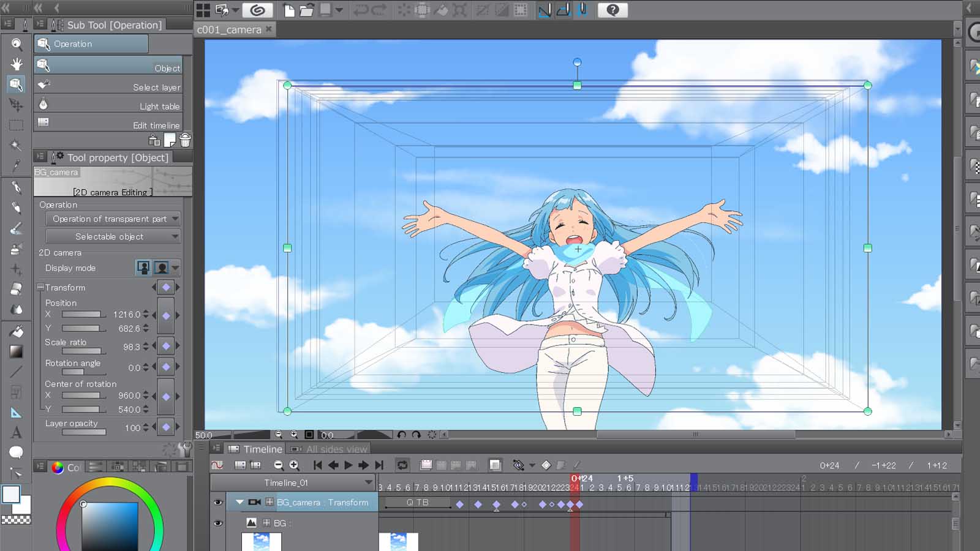The image size is (980, 551).
Task: Collapse the Transform property section
Action: point(40,287)
